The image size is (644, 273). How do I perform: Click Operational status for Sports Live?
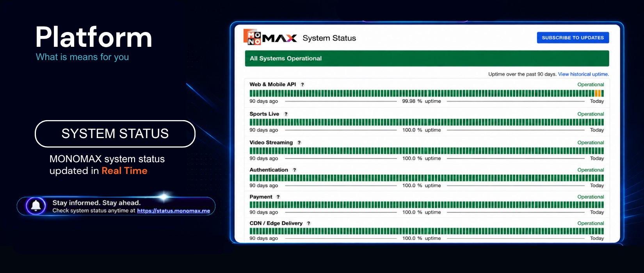point(591,114)
